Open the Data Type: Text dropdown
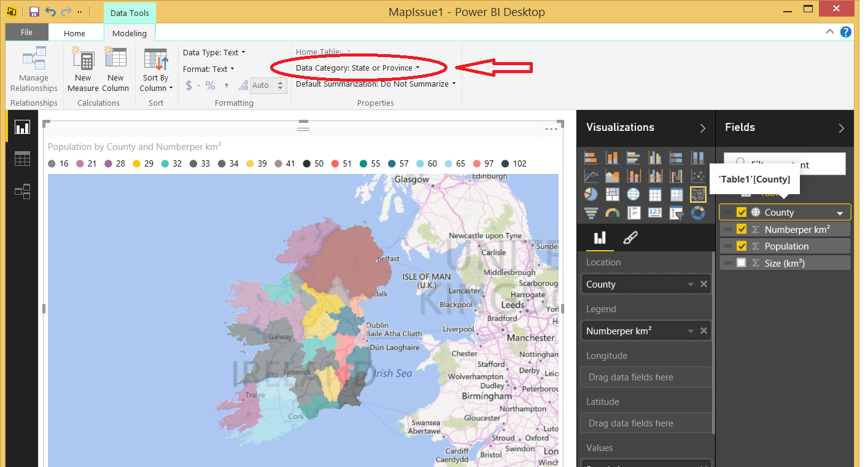The image size is (868, 467). click(214, 53)
